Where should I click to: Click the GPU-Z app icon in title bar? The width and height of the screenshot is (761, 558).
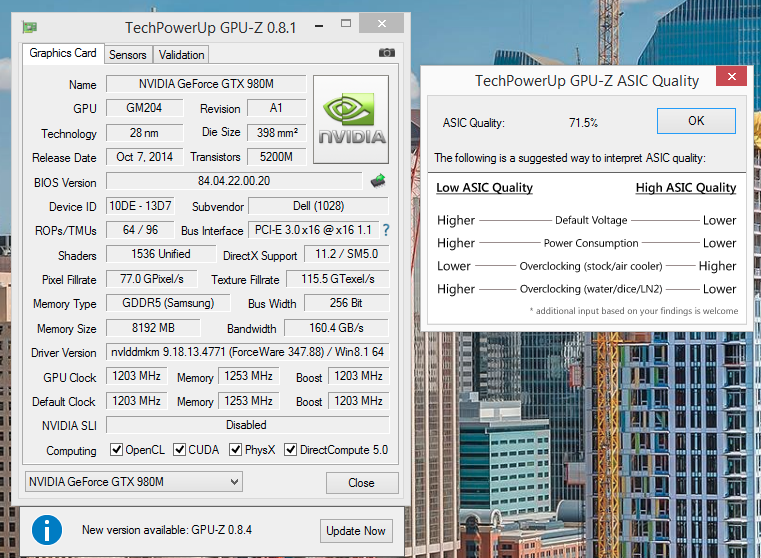click(x=30, y=27)
